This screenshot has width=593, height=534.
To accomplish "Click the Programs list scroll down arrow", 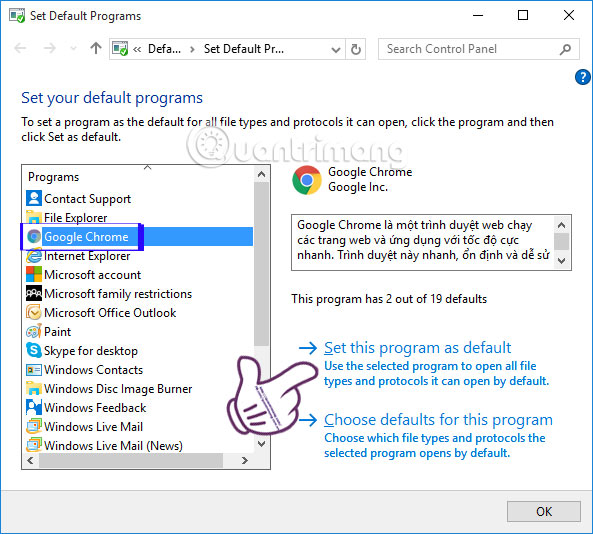I will point(261,444).
